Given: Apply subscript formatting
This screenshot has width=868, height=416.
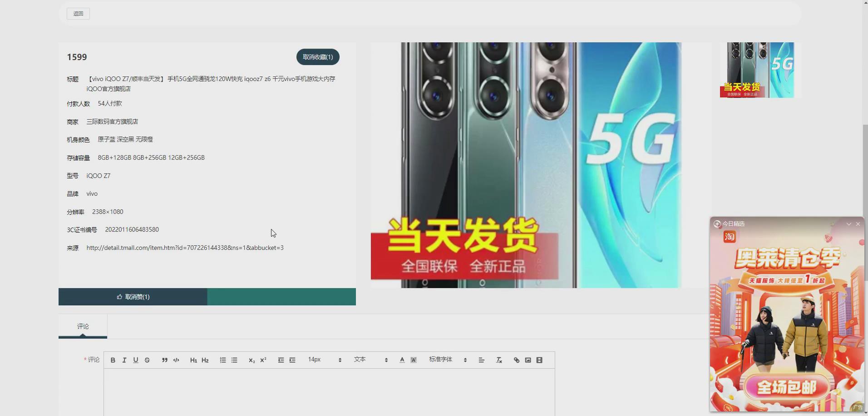Looking at the screenshot, I should pos(252,360).
